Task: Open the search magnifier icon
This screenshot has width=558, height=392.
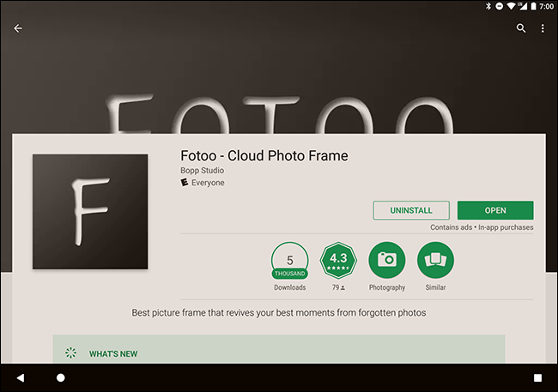Action: 521,28
